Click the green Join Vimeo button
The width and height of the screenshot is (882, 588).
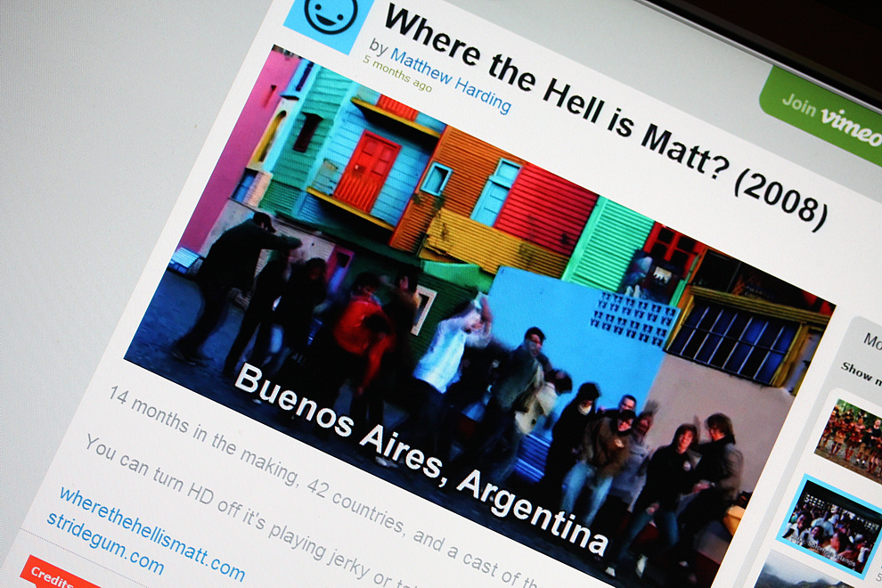tap(823, 115)
